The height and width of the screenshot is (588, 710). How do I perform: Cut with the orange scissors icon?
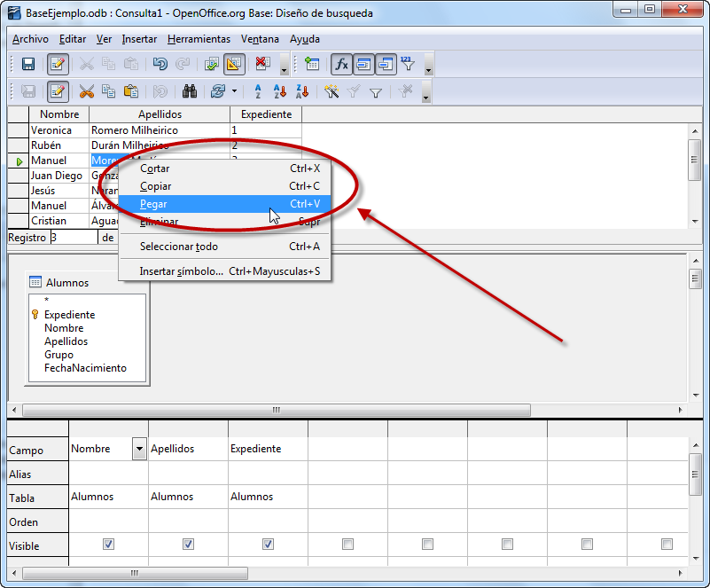[x=87, y=92]
